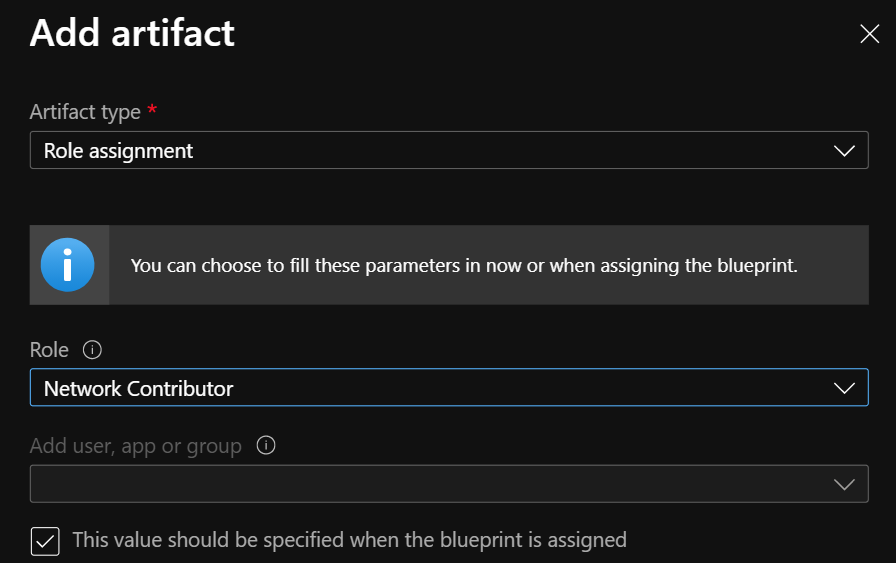Close the Add artifact panel
This screenshot has width=896, height=563.
click(869, 34)
